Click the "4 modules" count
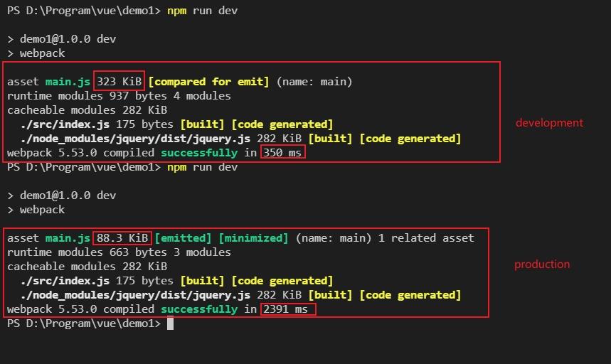This screenshot has width=611, height=364. coord(202,96)
